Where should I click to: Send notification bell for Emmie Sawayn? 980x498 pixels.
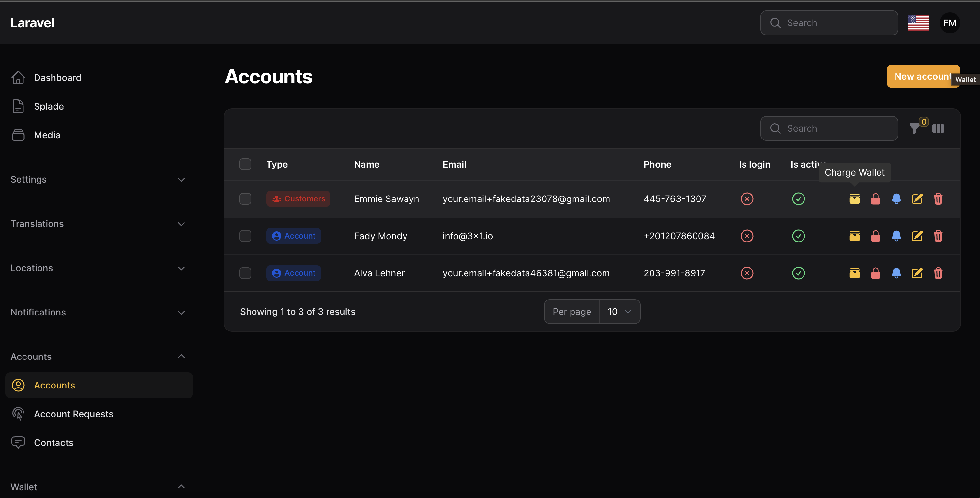click(x=896, y=199)
